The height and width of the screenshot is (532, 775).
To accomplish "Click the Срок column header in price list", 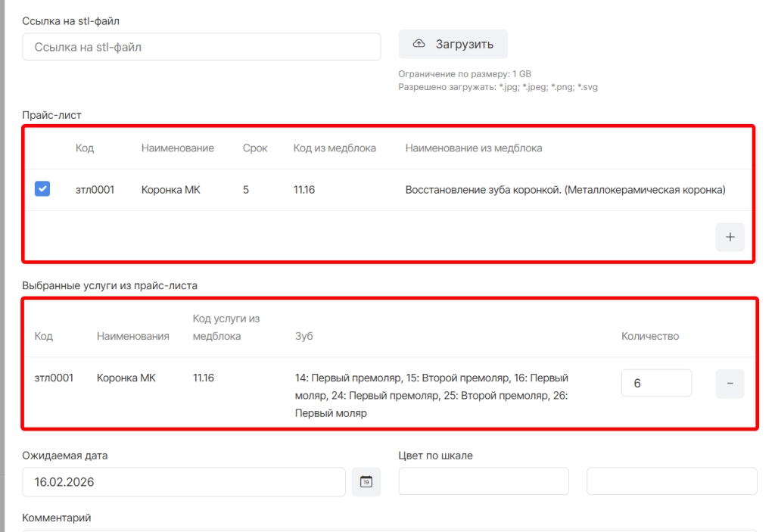I will click(x=255, y=148).
